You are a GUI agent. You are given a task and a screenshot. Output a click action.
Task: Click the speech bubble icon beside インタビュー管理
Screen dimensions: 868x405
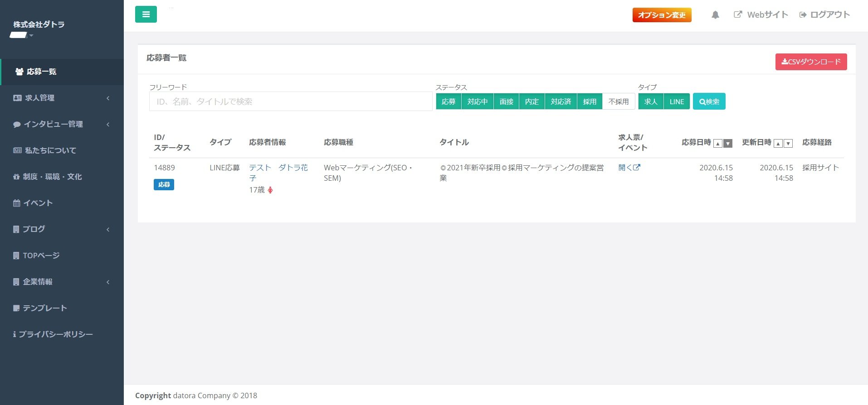click(x=17, y=124)
